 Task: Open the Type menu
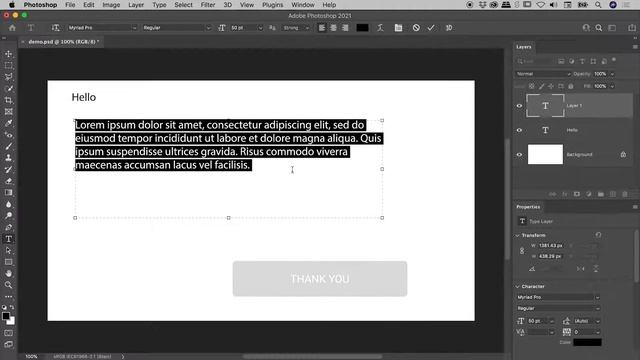[159, 5]
